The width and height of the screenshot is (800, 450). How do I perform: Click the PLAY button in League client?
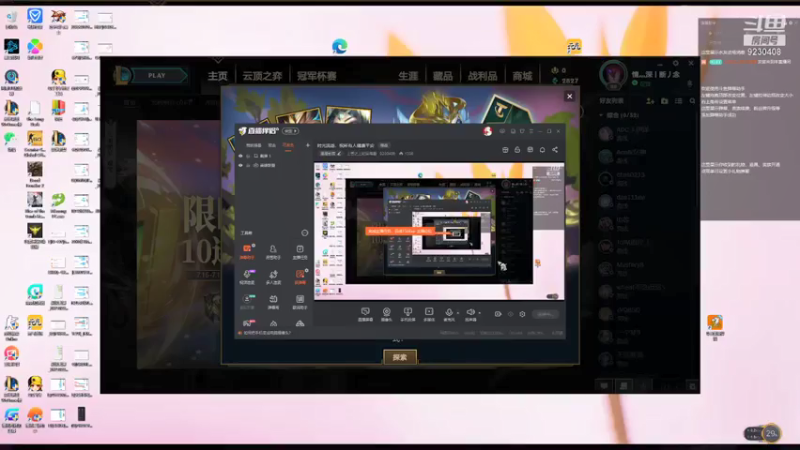click(157, 76)
